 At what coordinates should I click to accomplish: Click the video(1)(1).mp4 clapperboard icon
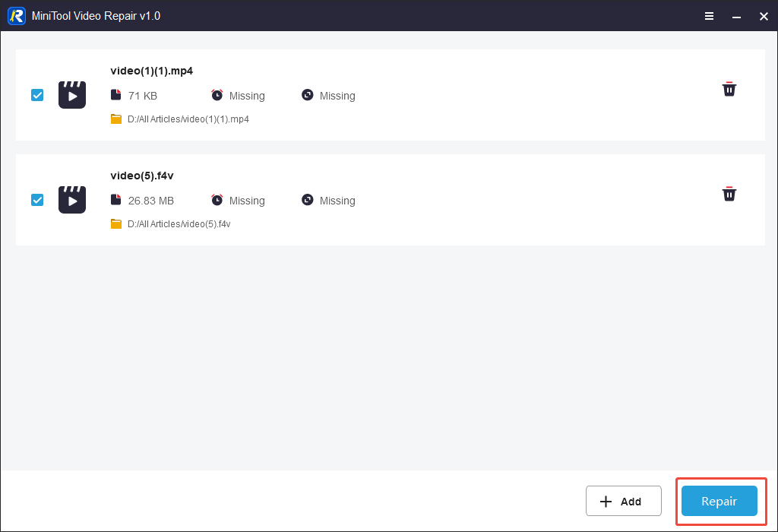(72, 95)
